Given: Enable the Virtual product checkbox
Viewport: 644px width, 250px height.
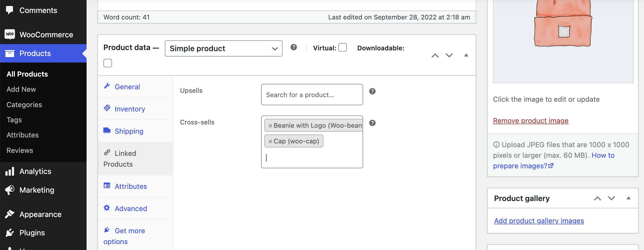Looking at the screenshot, I should coord(343,47).
